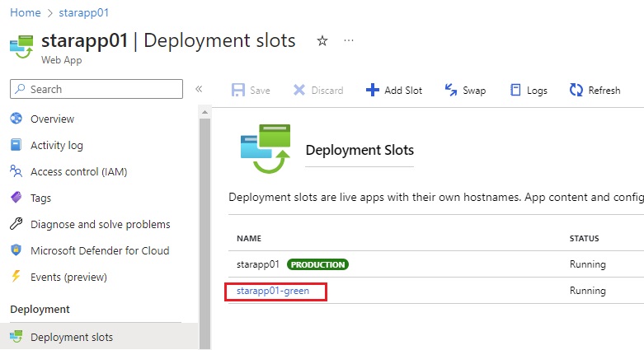Open Access control (IAM)
Image resolution: width=644 pixels, height=350 pixels.
pyautogui.click(x=79, y=171)
